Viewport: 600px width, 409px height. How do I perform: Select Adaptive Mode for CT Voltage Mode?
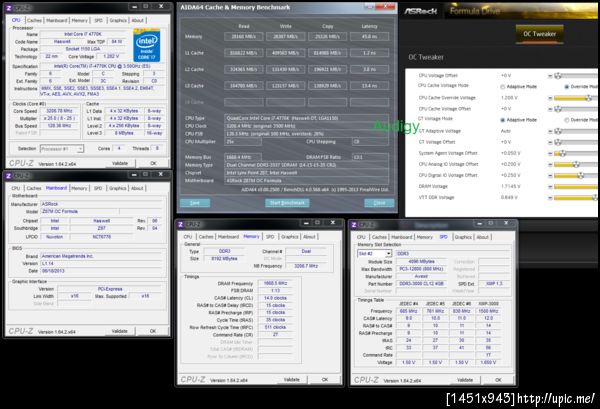[502, 120]
